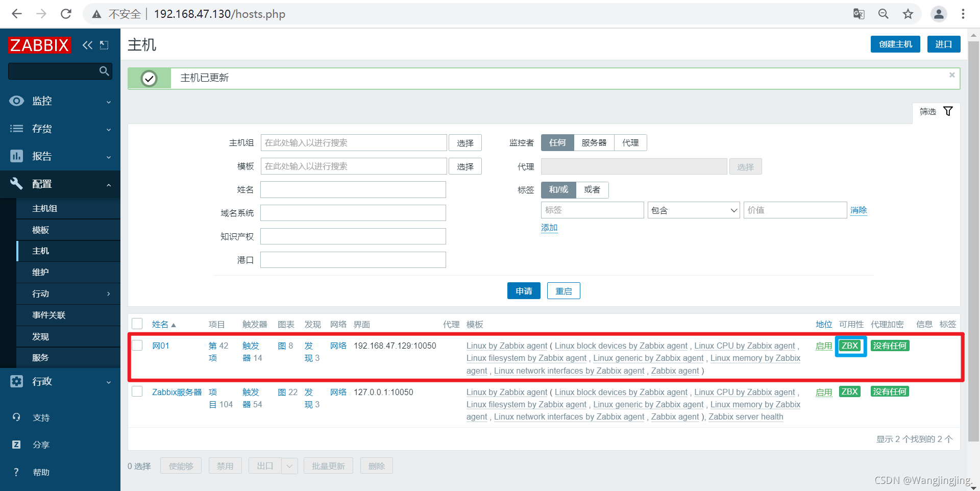980x491 pixels.
Task: Open 维护 in configuration submenu
Action: pyautogui.click(x=68, y=272)
